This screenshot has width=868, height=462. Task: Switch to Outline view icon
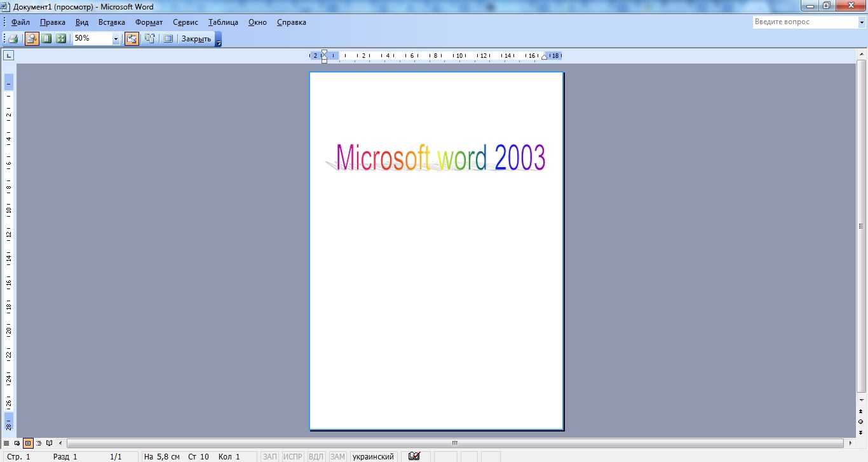pos(39,443)
